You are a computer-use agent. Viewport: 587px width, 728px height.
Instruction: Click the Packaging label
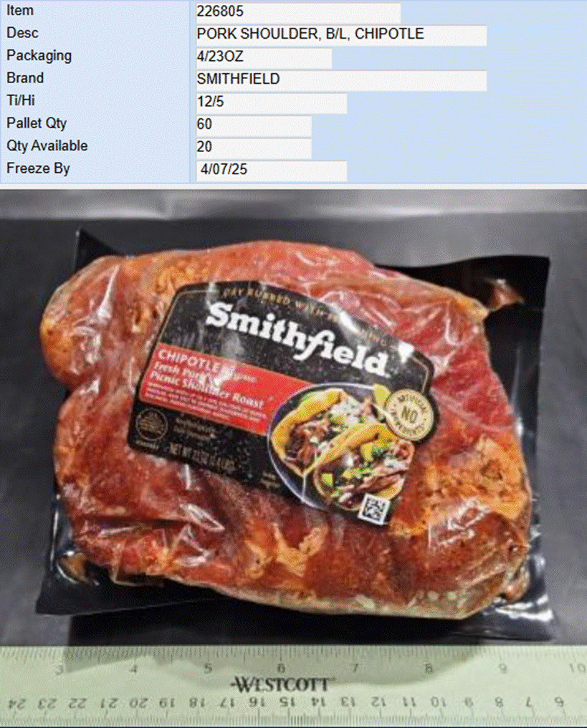click(39, 56)
